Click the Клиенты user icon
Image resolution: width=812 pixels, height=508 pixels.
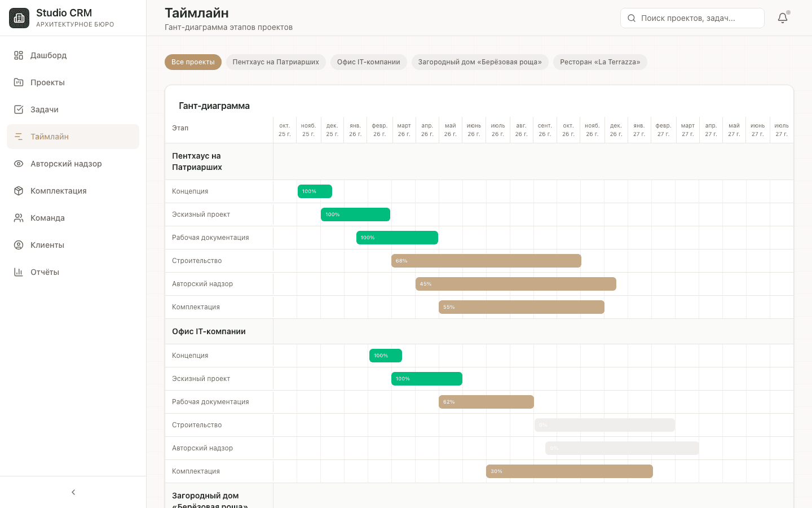19,245
